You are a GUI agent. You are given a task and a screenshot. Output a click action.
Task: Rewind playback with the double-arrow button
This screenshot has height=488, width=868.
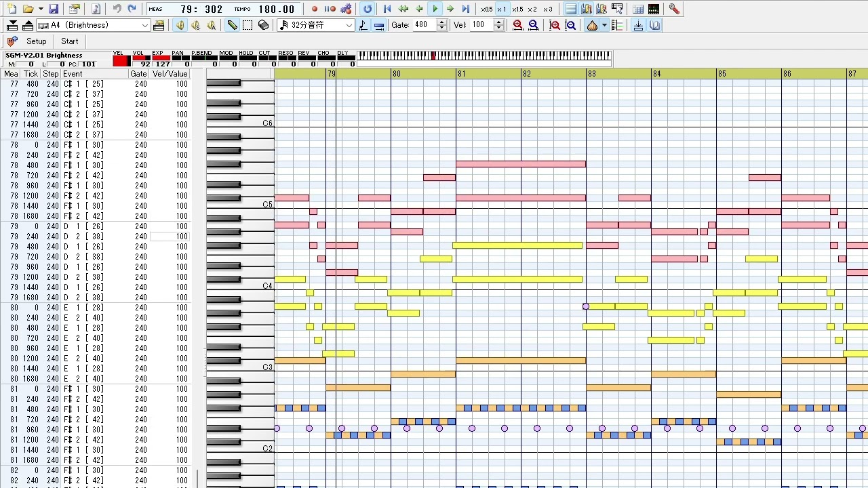[x=403, y=9]
